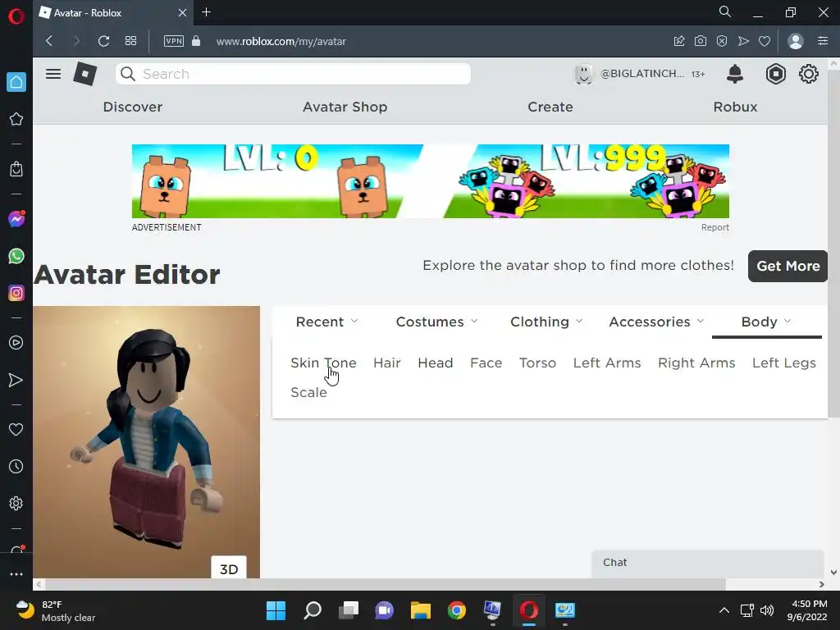The image size is (840, 630).
Task: Select Head under Body
Action: point(435,363)
